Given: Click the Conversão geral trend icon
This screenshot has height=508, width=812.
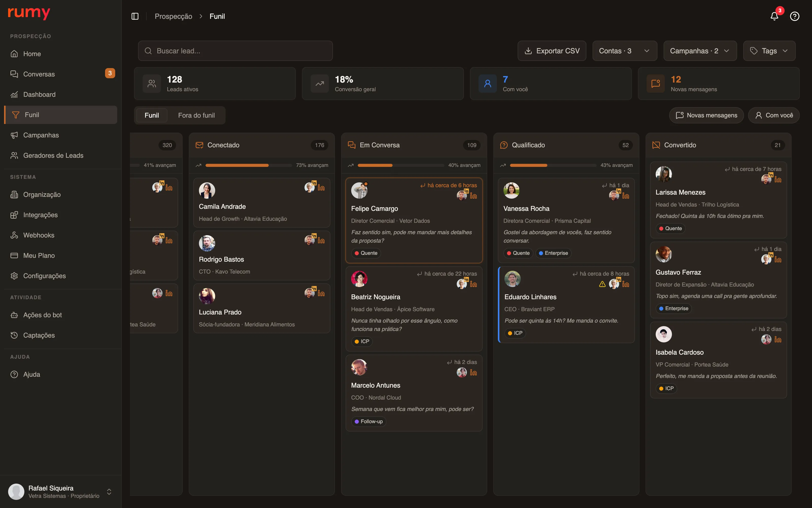Looking at the screenshot, I should [319, 83].
